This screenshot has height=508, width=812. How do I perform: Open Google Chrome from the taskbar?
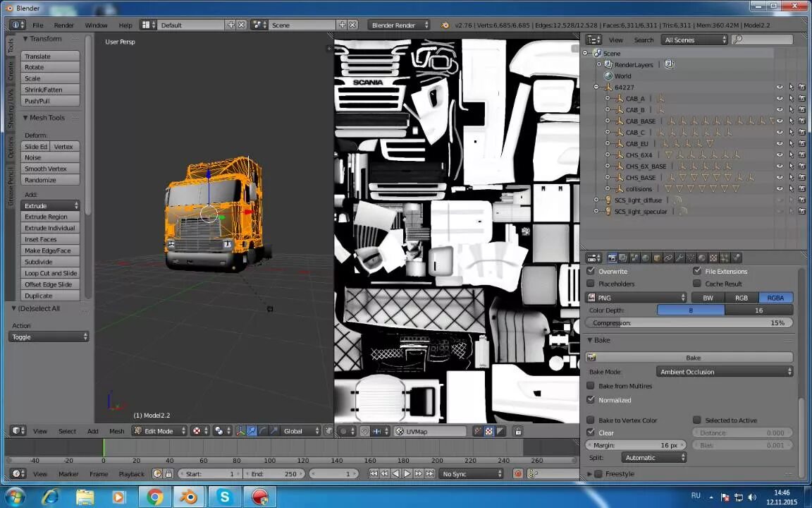[154, 497]
